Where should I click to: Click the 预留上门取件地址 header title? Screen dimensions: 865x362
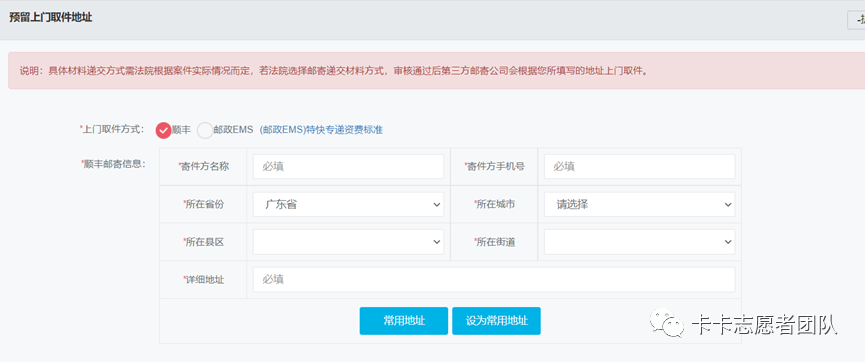(x=51, y=18)
